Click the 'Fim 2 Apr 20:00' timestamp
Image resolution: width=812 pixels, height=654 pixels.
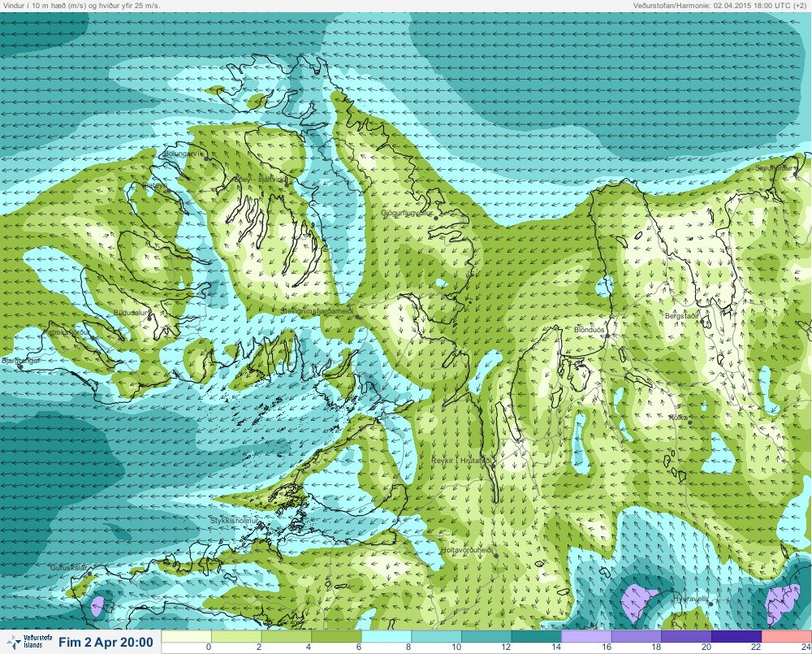(x=106, y=643)
